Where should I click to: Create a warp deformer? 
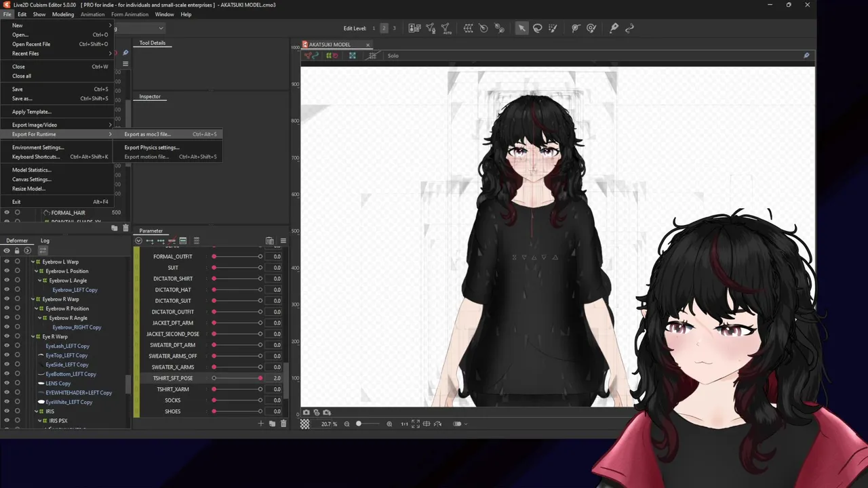pyautogui.click(x=468, y=28)
